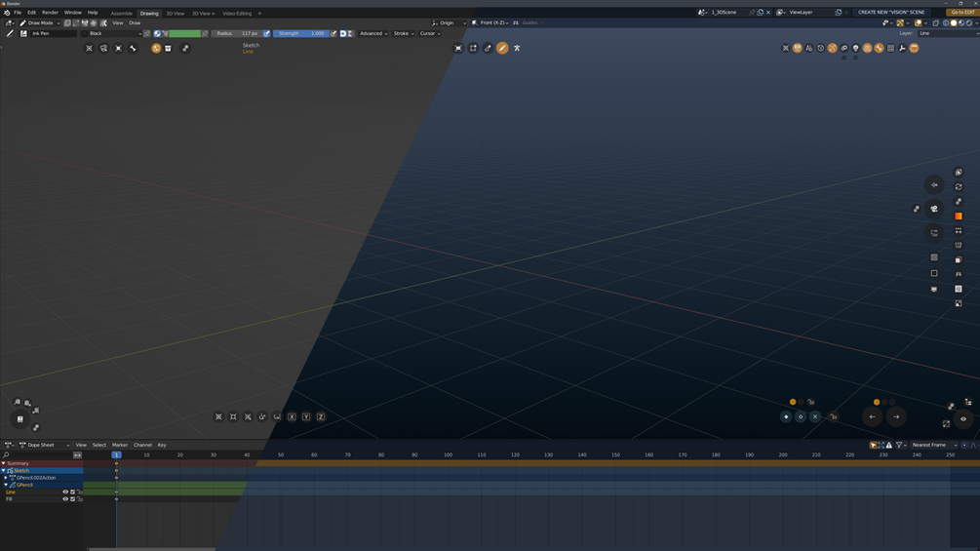Screen dimensions: 980x551
Task: Toggle the checkbox on the Line layer row
Action: [x=72, y=492]
